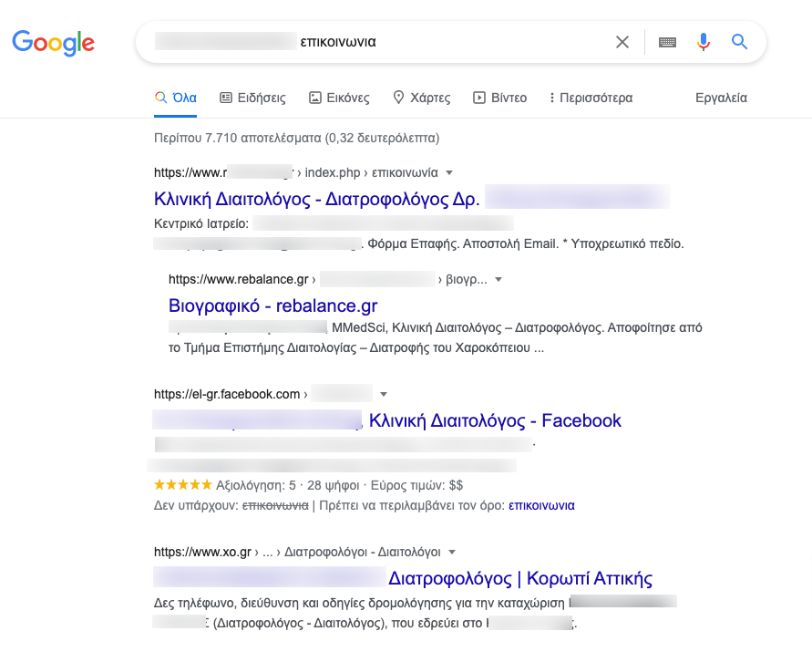Expand dropdown arrow beside el-gr.facebook.com URL
The width and height of the screenshot is (812, 652).
point(383,395)
